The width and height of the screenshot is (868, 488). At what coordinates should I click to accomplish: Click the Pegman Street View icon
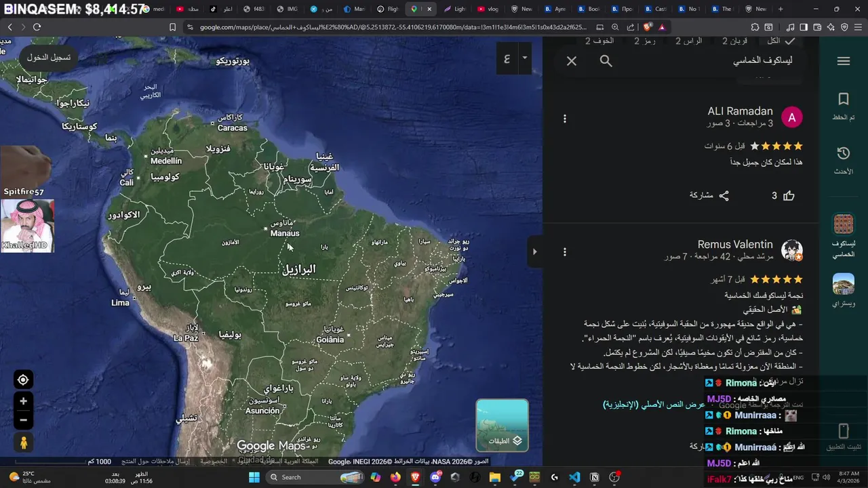(x=23, y=443)
